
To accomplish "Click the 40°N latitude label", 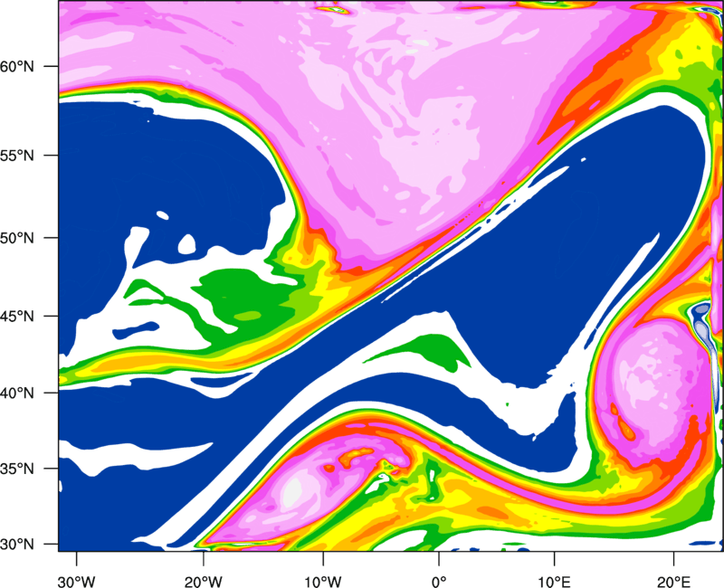I will coord(17,394).
